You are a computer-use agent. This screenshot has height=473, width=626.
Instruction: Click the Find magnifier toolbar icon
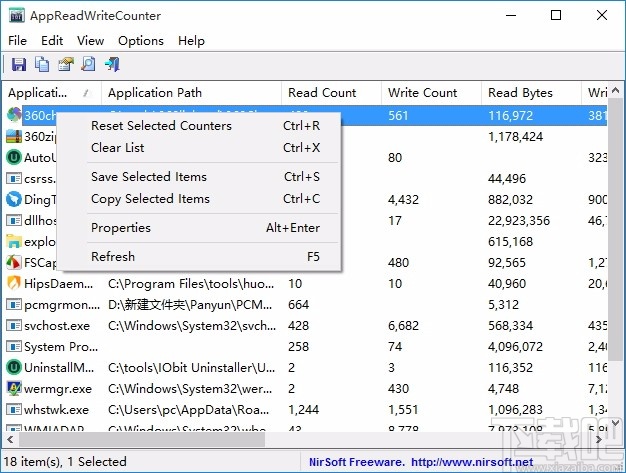89,64
